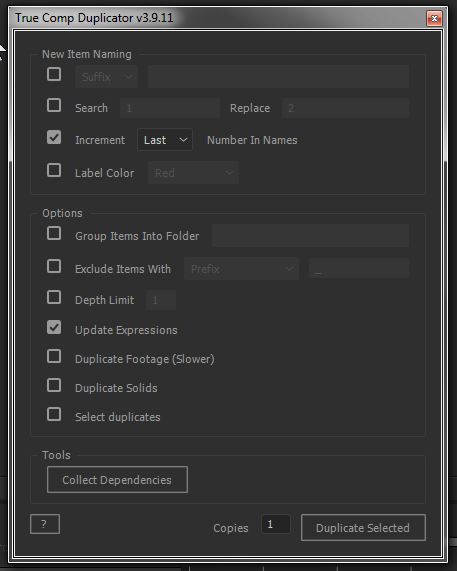Enable the Duplicate Solids checkbox
Image resolution: width=457 pixels, height=571 pixels.
pyautogui.click(x=54, y=385)
